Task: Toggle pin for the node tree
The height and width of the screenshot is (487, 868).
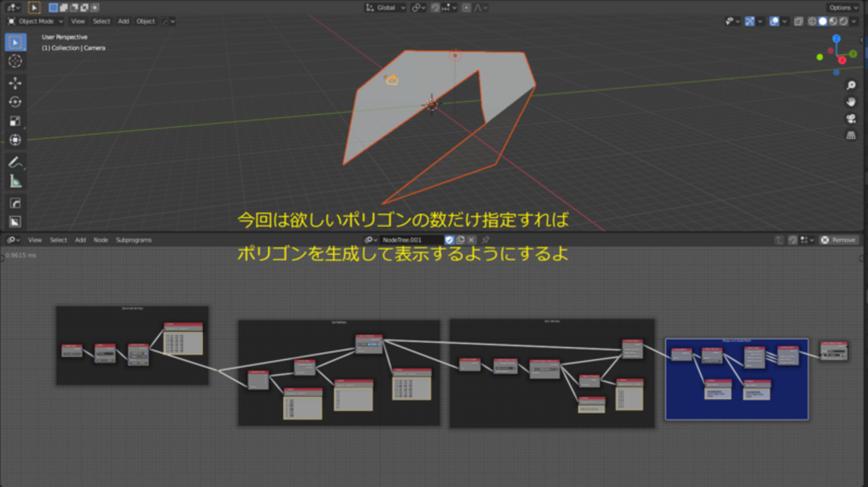Action: [485, 240]
